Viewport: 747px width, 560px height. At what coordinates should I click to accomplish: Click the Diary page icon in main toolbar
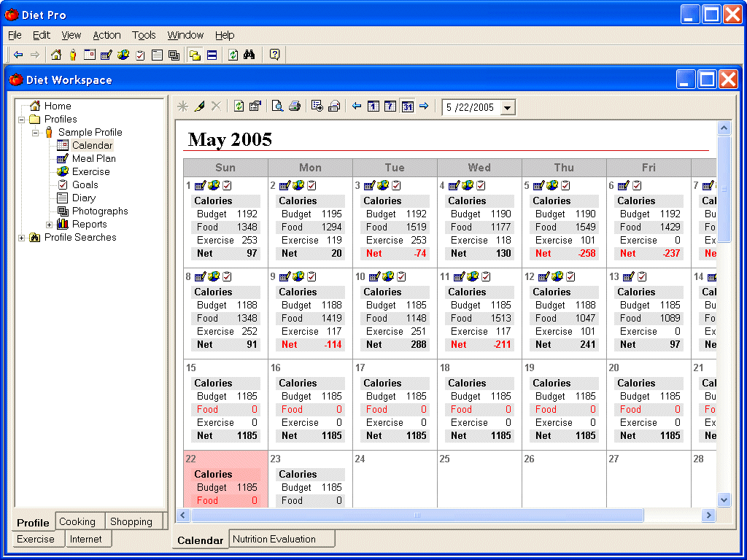point(158,55)
